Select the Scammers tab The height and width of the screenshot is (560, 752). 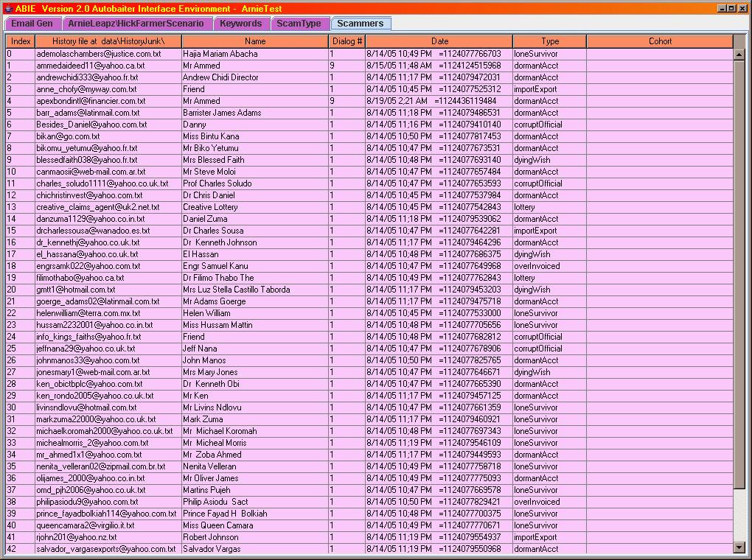pyautogui.click(x=361, y=24)
